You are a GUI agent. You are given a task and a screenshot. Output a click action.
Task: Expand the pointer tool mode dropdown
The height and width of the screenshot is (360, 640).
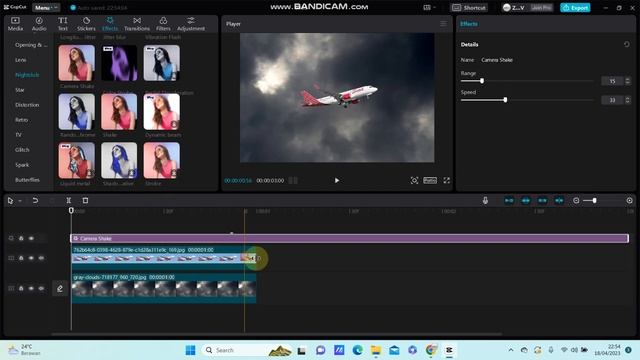point(20,200)
